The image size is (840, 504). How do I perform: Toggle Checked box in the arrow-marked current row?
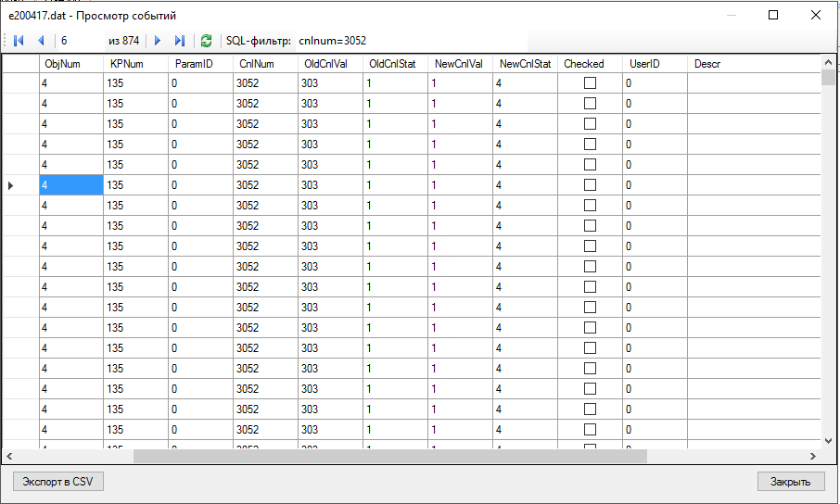(x=590, y=185)
